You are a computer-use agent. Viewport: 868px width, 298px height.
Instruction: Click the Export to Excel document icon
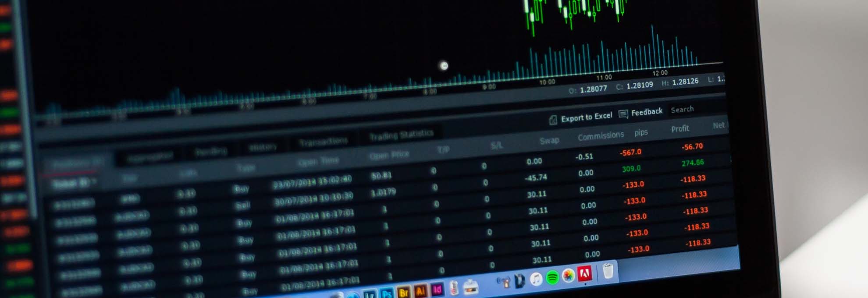(x=553, y=120)
